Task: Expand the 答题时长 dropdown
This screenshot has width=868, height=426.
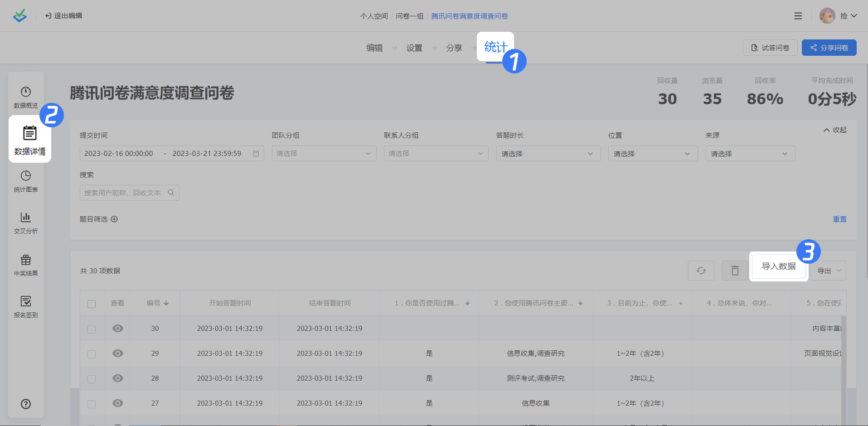Action: tap(548, 154)
